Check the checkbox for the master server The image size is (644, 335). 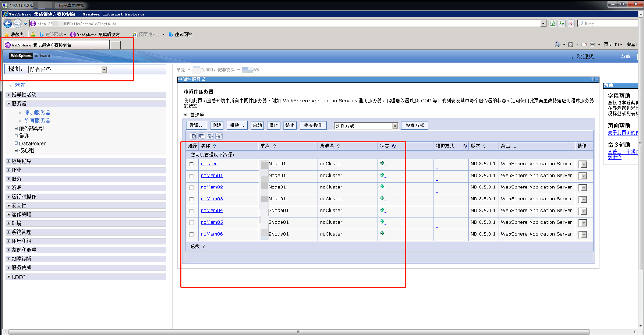pos(192,164)
